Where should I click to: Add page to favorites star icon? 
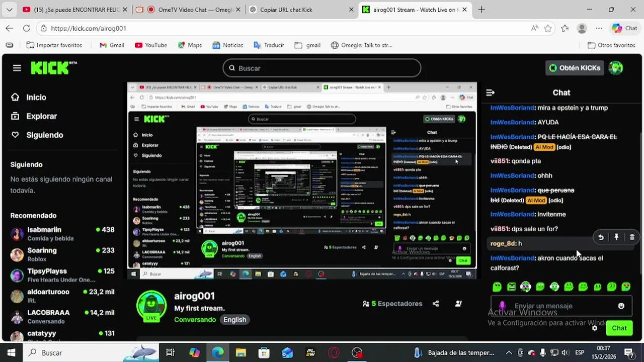(548, 28)
